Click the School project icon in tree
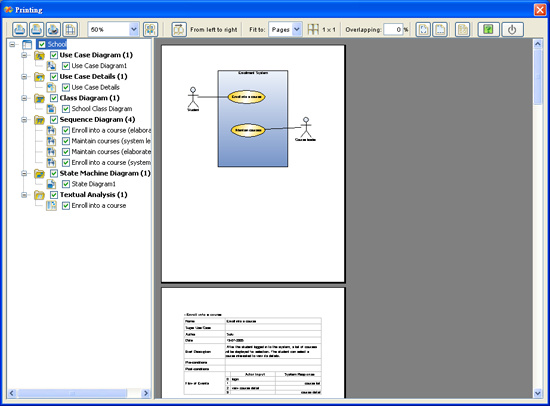 click(x=27, y=44)
